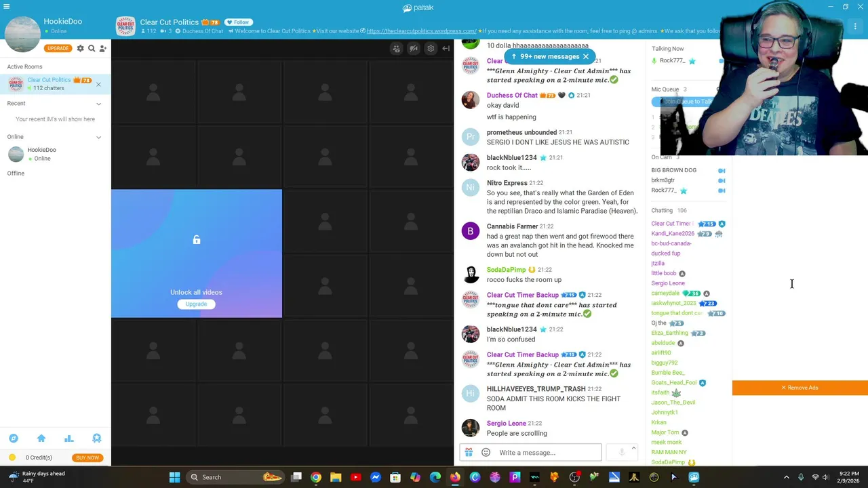
Task: Open Paltalk icon in taskbar
Action: (x=694, y=477)
